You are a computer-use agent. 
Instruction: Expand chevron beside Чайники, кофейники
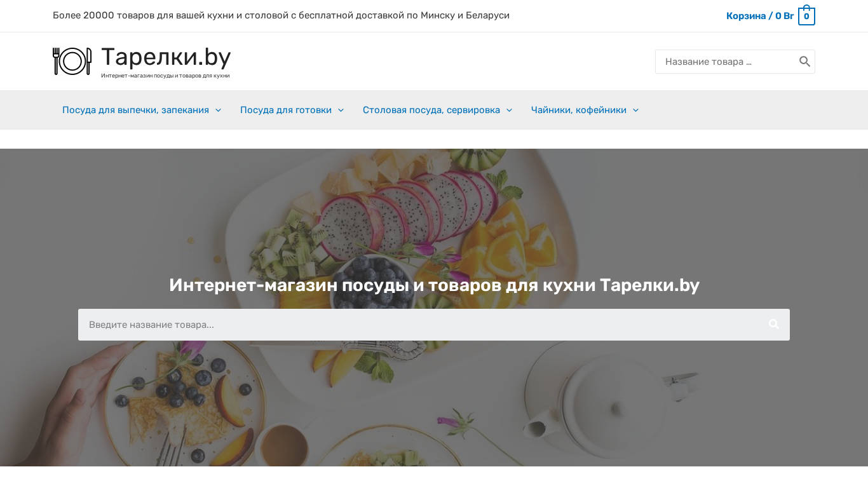pos(635,110)
